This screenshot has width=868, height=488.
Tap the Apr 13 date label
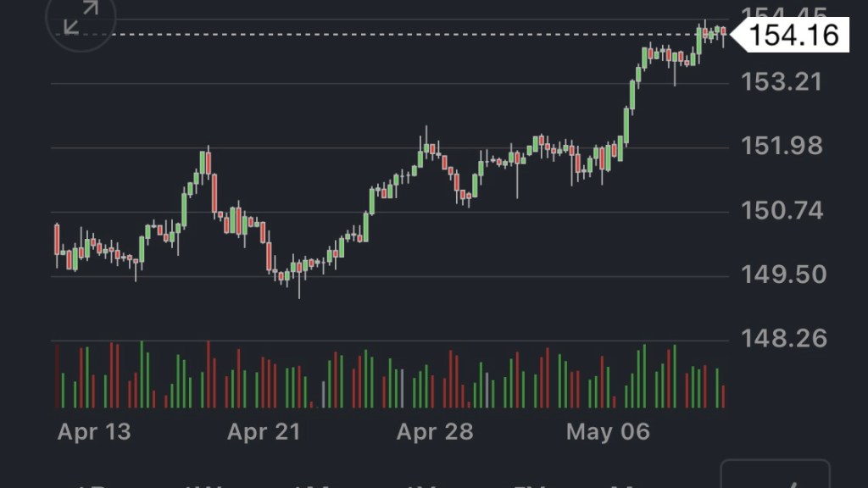point(94,432)
